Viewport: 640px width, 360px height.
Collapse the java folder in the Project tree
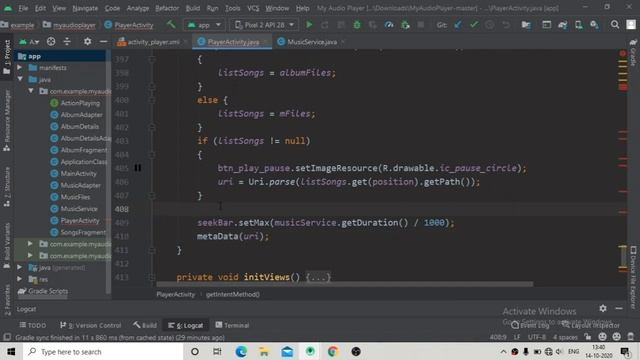point(20,79)
